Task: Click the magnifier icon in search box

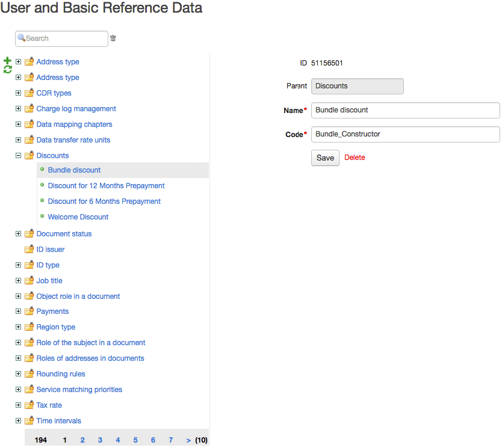Action: pyautogui.click(x=21, y=38)
